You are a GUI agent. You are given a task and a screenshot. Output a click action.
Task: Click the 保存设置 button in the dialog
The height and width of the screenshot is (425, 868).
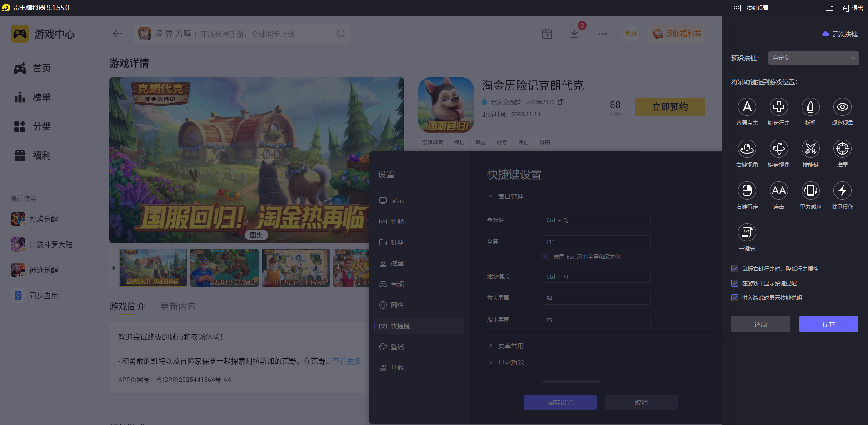click(560, 402)
